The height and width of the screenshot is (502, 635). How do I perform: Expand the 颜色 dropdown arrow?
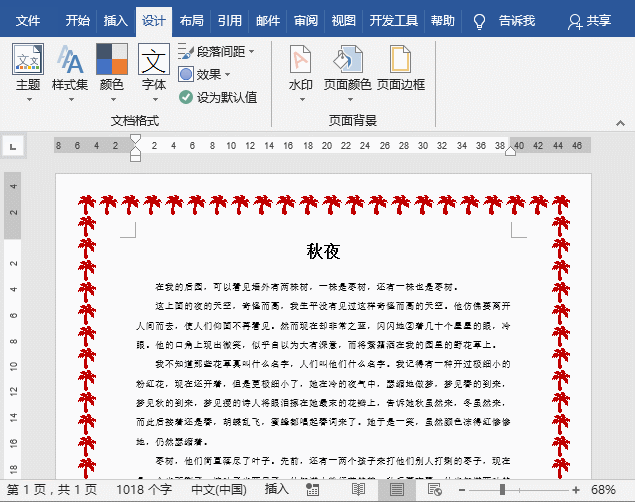coord(113,100)
